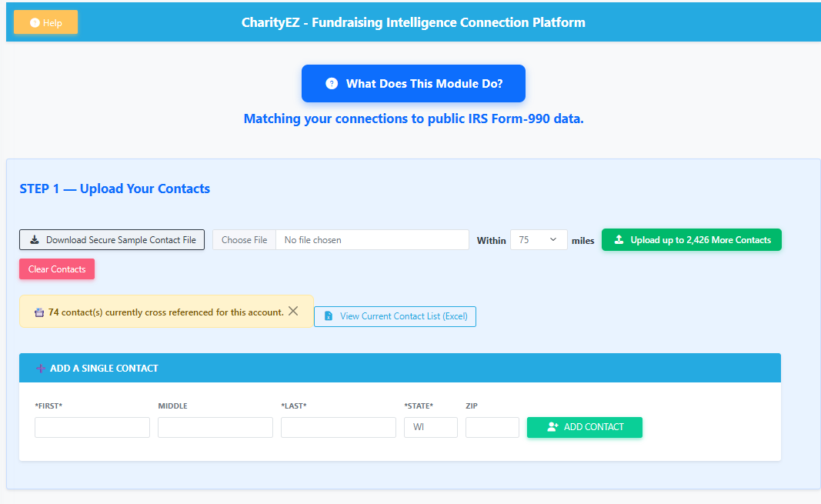Click the plus icon beside Add a Single Contact
Viewport: 821px width, 504px height.
(x=40, y=369)
